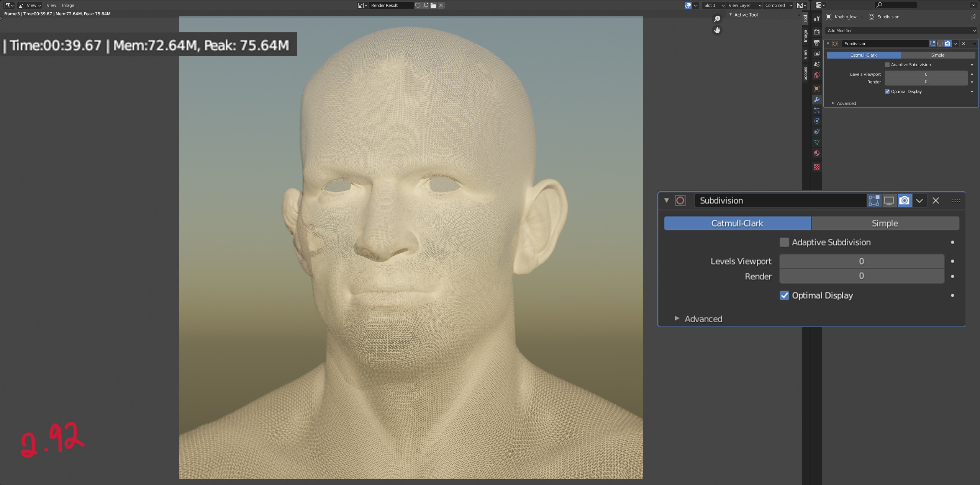Select Simple subdivision type below Add Modifier
This screenshot has height=485, width=980.
tap(937, 55)
